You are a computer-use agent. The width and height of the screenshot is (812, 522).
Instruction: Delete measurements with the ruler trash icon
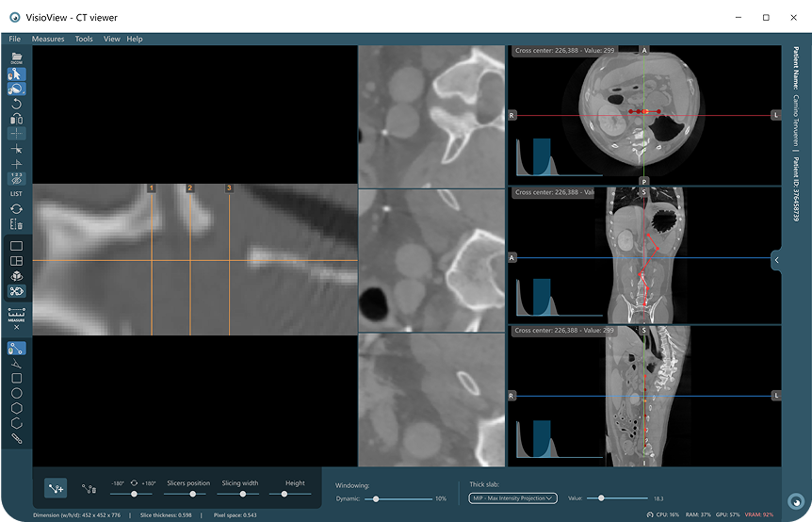(17, 223)
